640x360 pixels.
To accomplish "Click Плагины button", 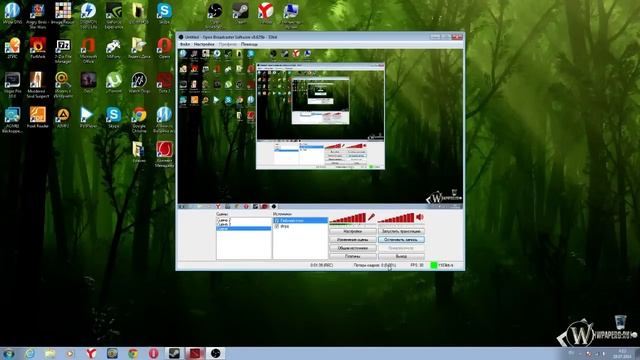I will 353,257.
